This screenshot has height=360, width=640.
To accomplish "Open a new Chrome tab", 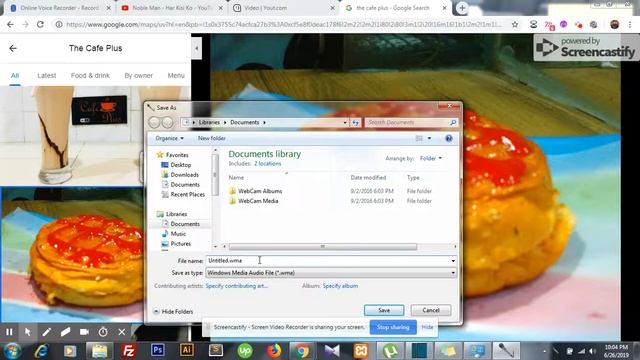I will coord(462,8).
